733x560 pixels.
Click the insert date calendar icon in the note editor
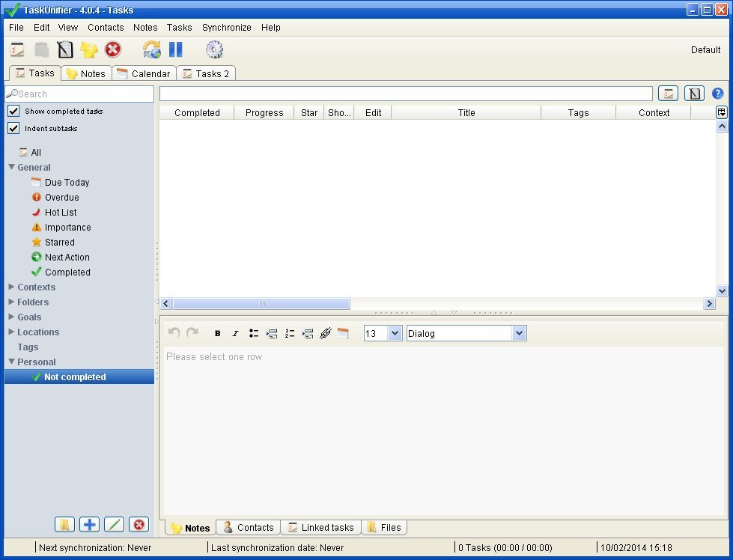point(343,333)
